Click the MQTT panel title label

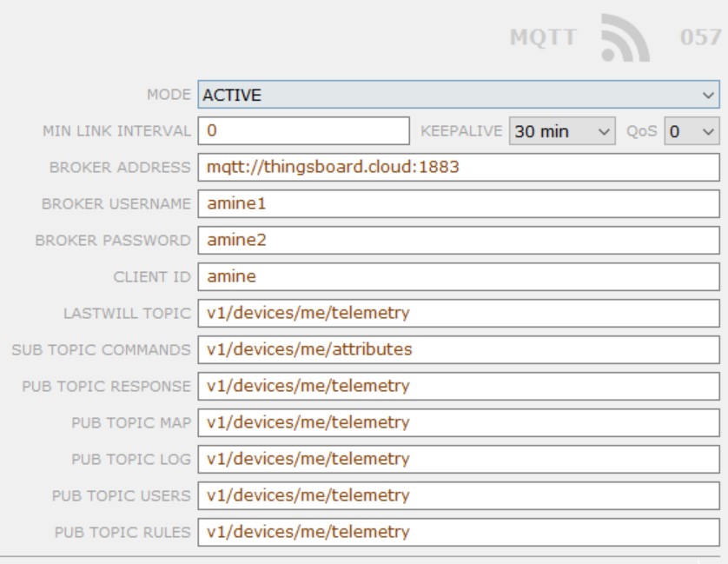coord(543,37)
